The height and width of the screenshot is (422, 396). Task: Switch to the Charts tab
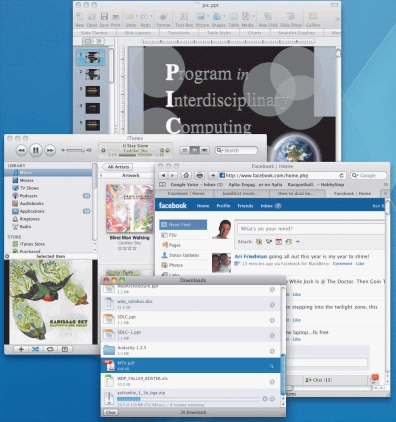coord(255,33)
